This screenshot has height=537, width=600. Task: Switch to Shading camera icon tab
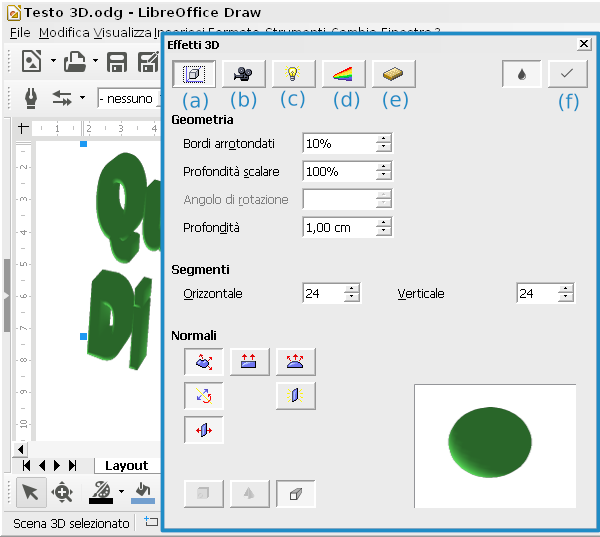point(243,74)
